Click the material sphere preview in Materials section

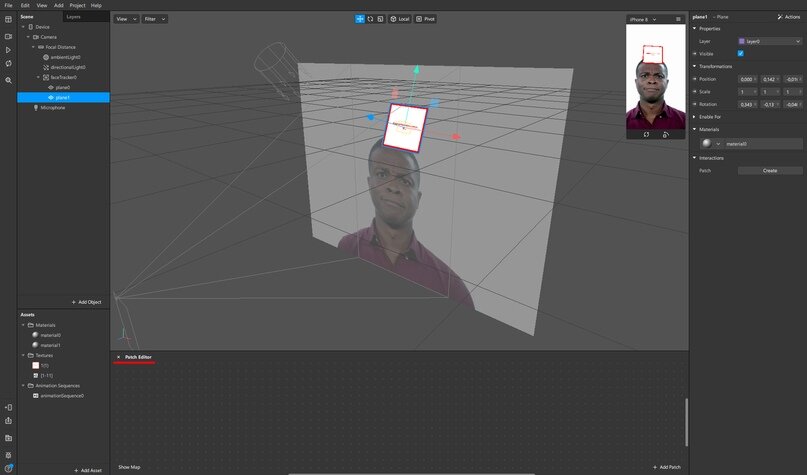pyautogui.click(x=707, y=144)
